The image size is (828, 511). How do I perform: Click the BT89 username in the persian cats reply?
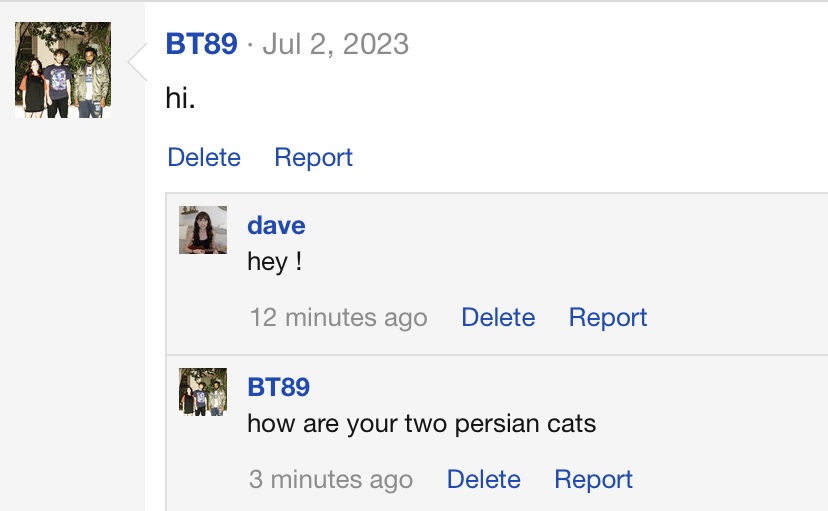[x=278, y=386]
